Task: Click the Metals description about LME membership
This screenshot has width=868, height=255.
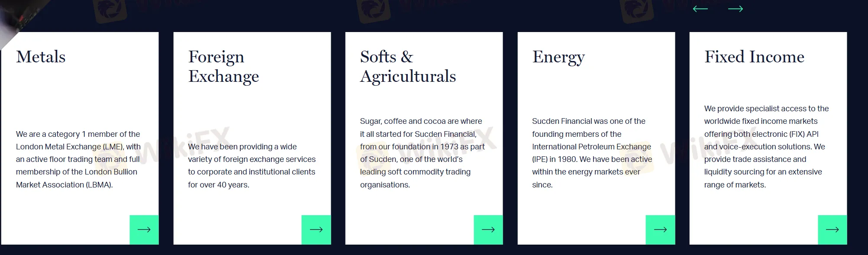Action: tap(78, 159)
